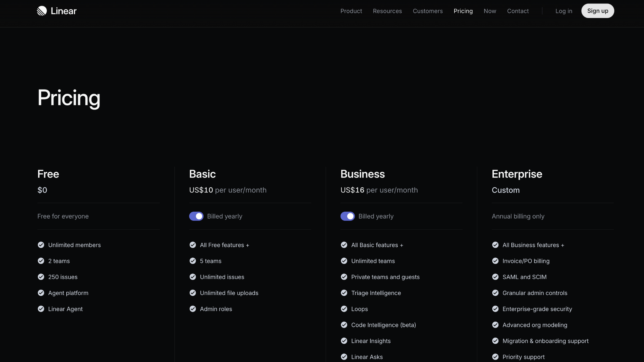
Task: Go to the Customers page
Action: click(428, 11)
